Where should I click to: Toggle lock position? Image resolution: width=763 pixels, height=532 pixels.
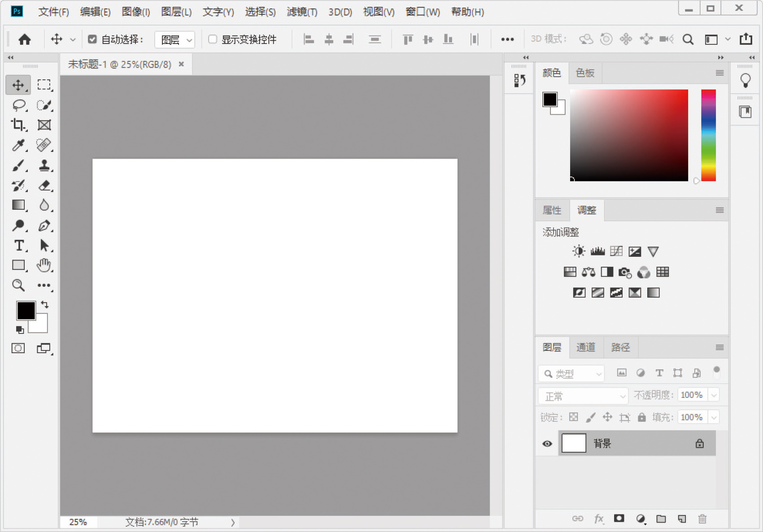[x=607, y=417]
